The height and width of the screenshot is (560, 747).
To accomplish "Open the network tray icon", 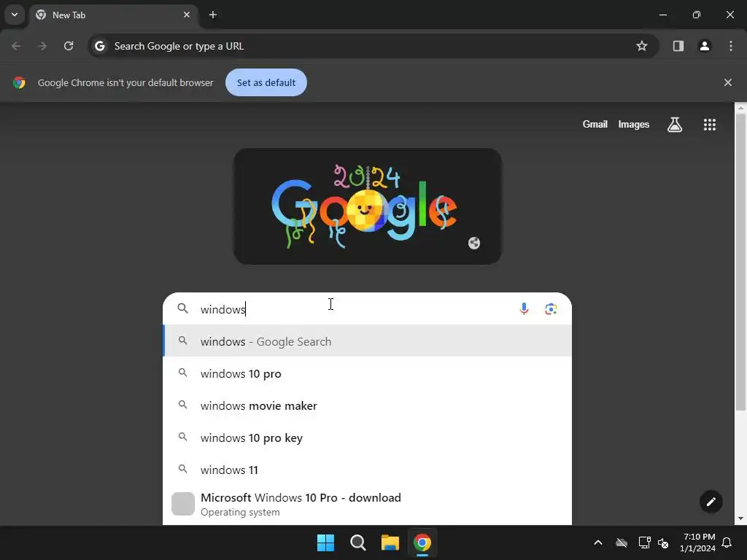I will [x=644, y=542].
